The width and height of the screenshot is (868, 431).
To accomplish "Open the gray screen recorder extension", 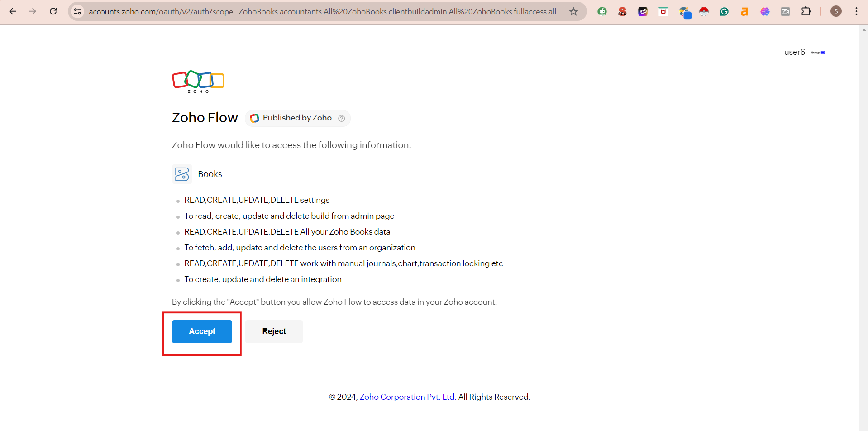I will click(x=785, y=11).
